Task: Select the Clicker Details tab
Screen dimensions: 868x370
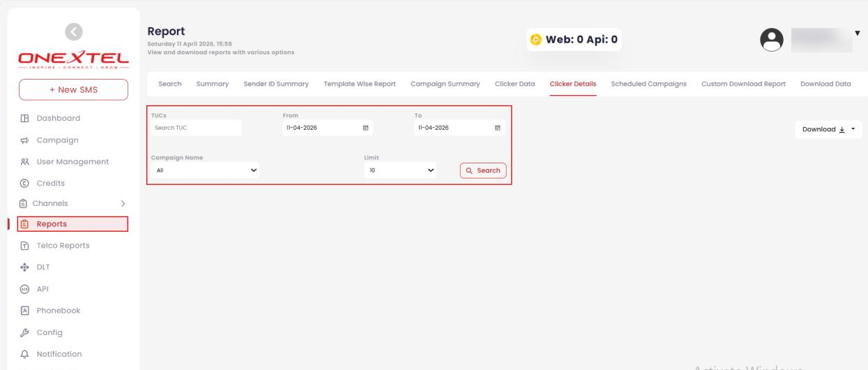Action: [573, 84]
